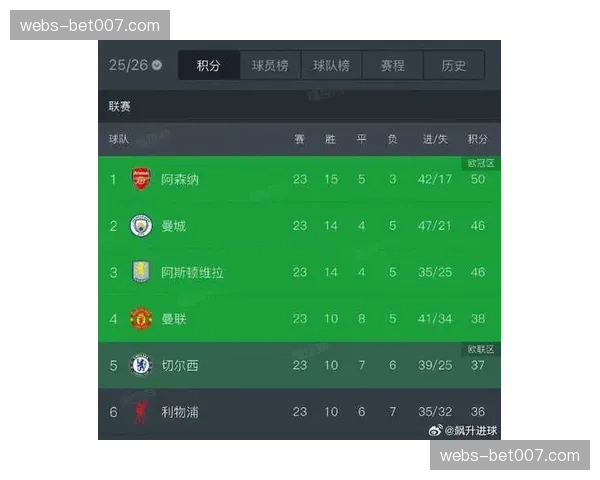Viewport: 600px width, 480px height.
Task: Open the 赛程 schedule tab
Action: point(392,66)
